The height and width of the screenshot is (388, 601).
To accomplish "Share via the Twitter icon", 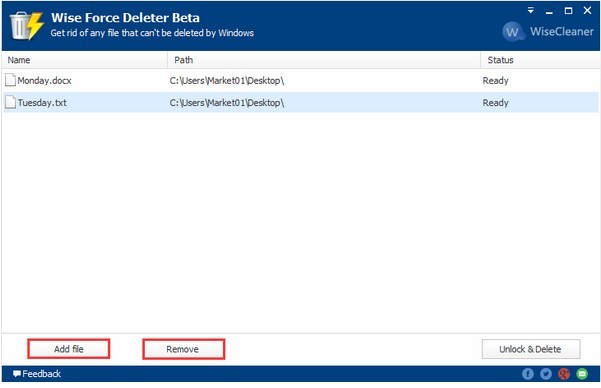I will pyautogui.click(x=546, y=373).
